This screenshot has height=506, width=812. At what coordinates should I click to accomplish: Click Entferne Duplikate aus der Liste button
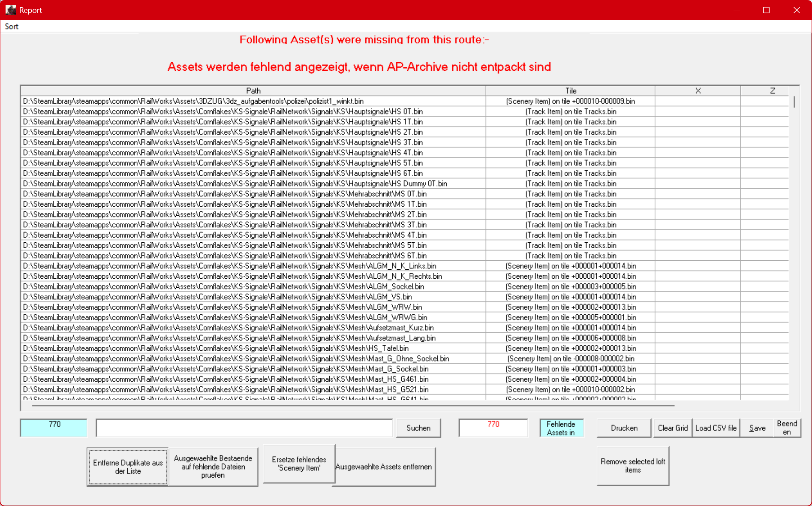tap(128, 467)
